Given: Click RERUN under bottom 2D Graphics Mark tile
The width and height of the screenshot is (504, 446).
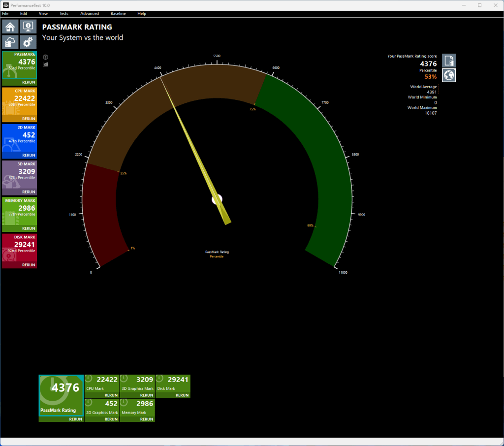Looking at the screenshot, I should [x=111, y=419].
